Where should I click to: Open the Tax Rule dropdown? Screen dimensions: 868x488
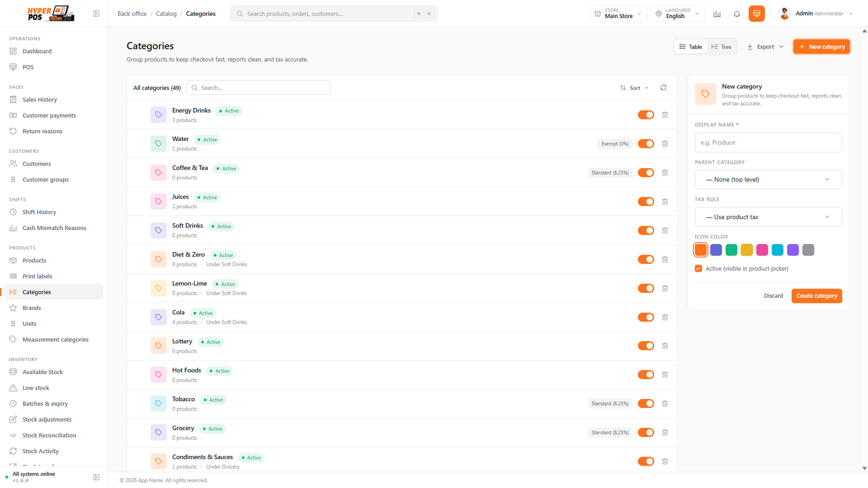pos(768,217)
